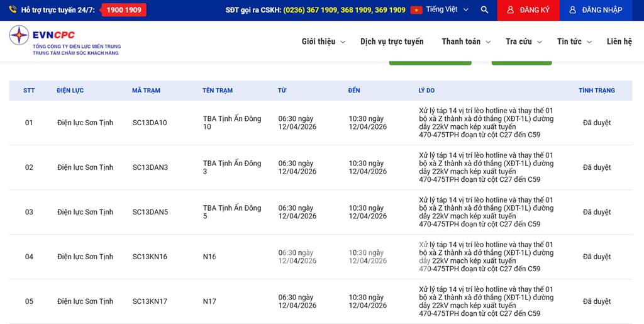Open the Thanh toán menu
The width and height of the screenshot is (644, 324).
click(465, 42)
